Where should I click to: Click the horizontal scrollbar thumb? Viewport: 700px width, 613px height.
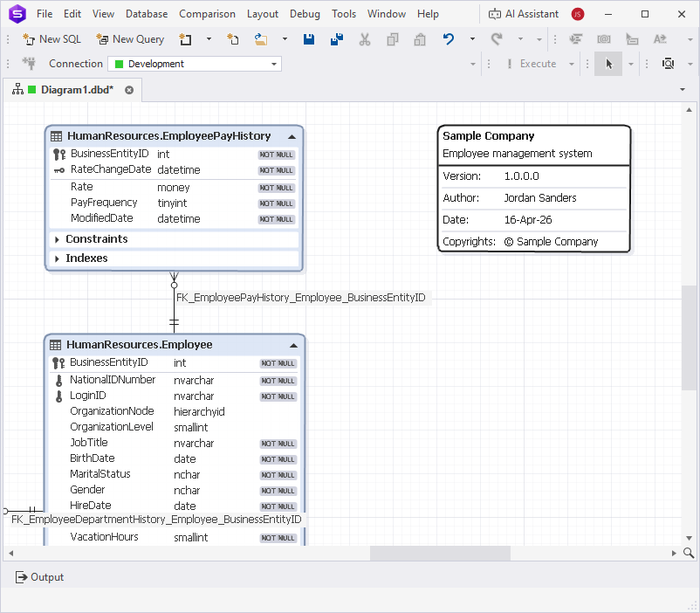[440, 553]
